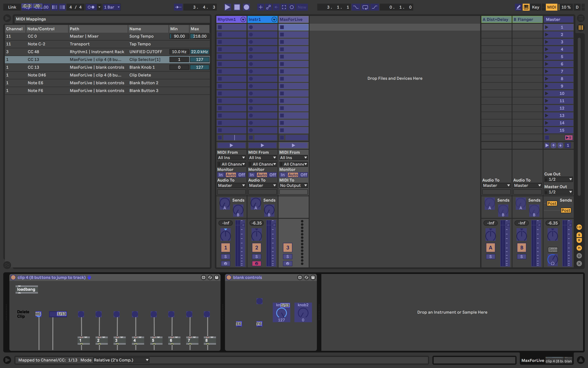Viewport: 588px width, 368px height.
Task: Toggle the Link button
Action: (12, 7)
